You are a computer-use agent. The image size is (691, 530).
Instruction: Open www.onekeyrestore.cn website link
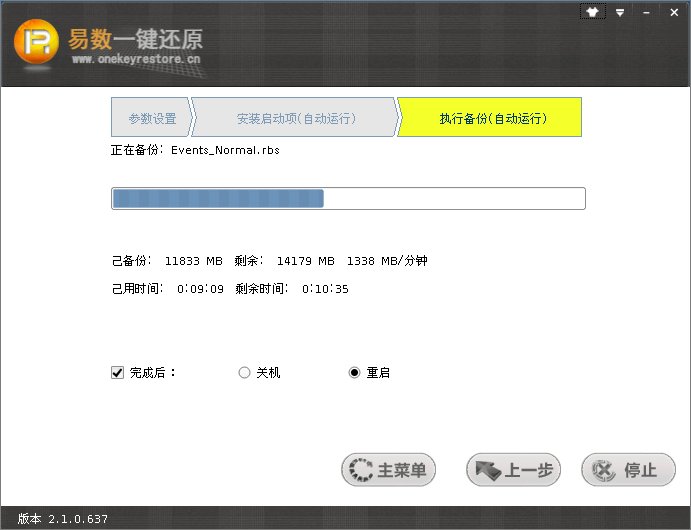click(x=136, y=59)
